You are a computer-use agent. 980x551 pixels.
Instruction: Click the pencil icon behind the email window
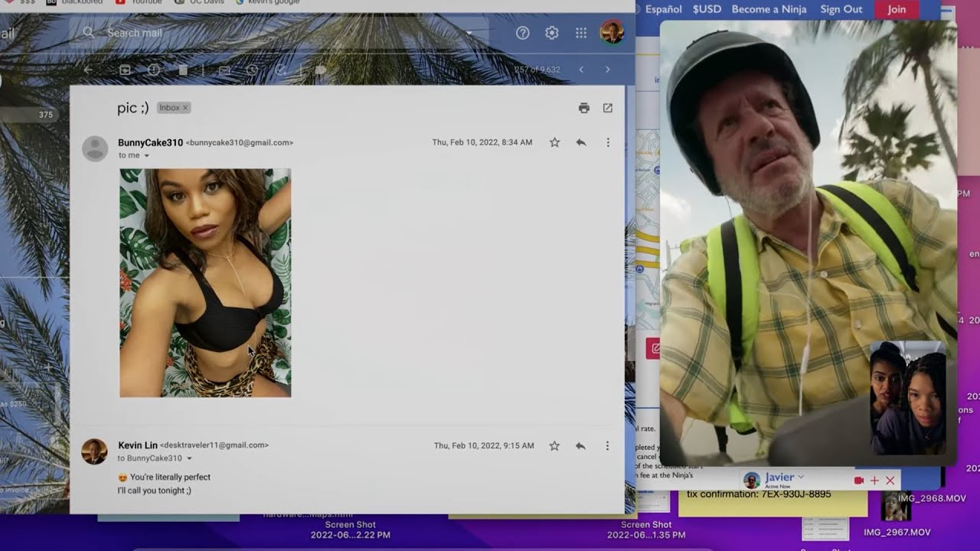[x=653, y=349]
